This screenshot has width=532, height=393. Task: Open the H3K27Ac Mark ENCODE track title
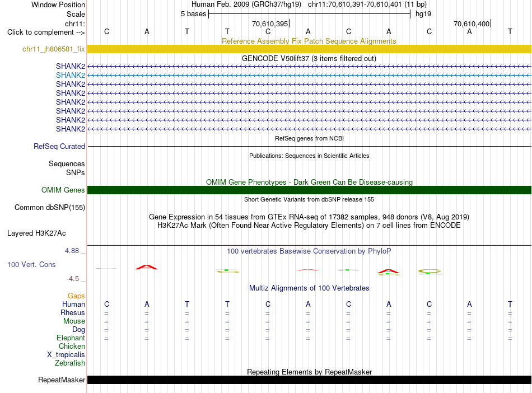pyautogui.click(x=309, y=226)
